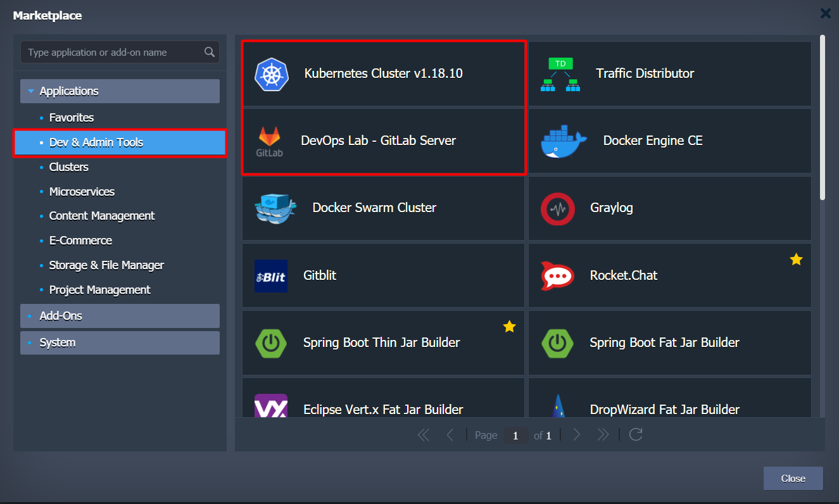Click the Kubernetes helm wheel icon

click(x=272, y=74)
